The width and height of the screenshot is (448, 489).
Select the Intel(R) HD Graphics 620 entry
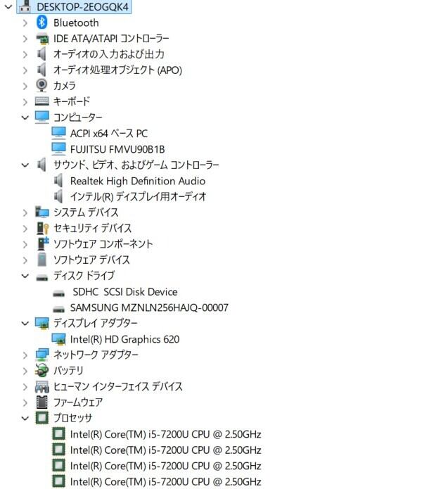124,339
